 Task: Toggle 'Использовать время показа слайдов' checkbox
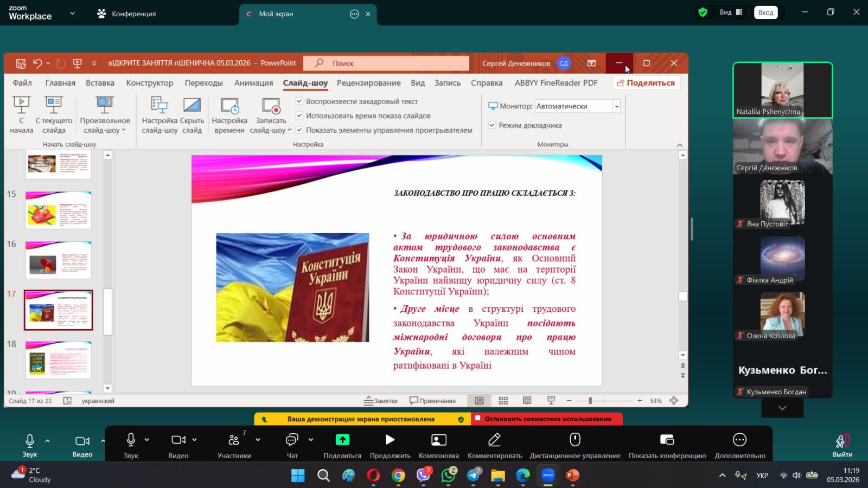(299, 115)
